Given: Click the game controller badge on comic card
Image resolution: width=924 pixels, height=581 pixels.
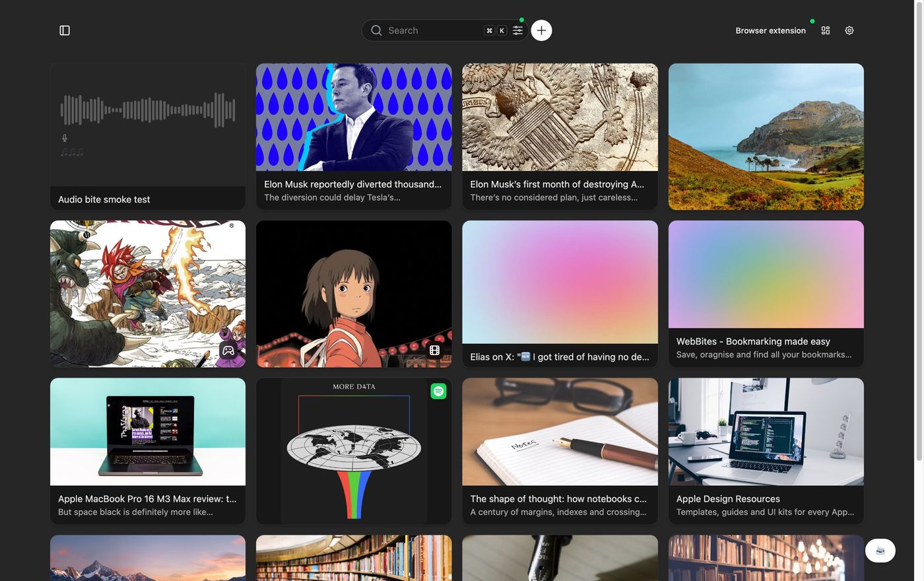Looking at the screenshot, I should click(228, 351).
